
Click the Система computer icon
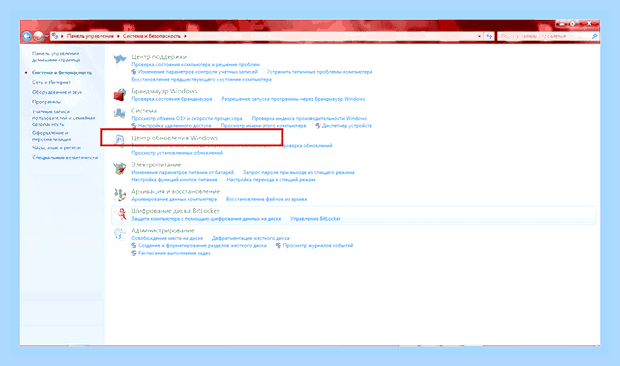[x=119, y=114]
